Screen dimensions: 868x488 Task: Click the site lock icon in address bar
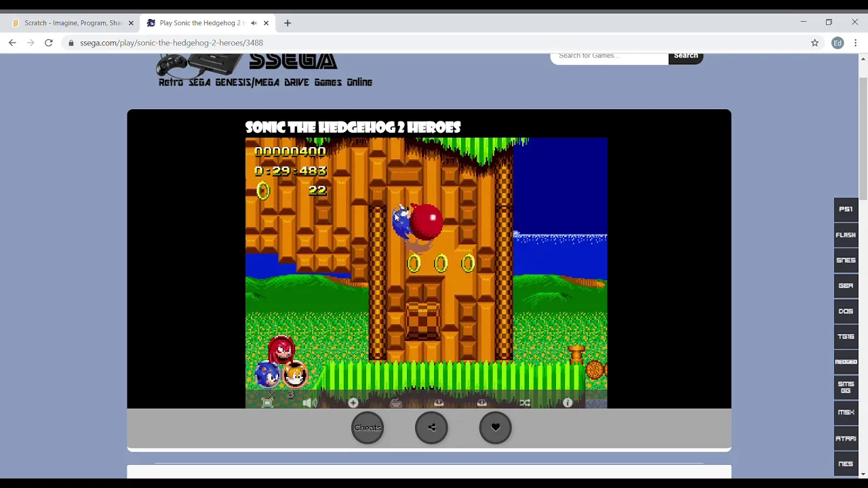click(71, 43)
